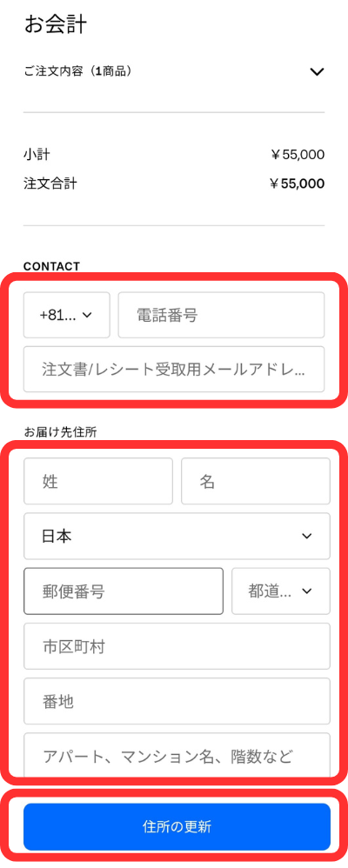Viewport: 348px width, 868px height.
Task: Click the ご注文内容（1商品）label text
Action: [x=78, y=71]
